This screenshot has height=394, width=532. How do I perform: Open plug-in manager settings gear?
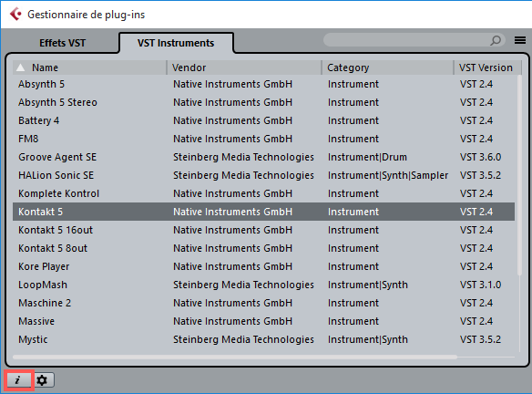[43, 380]
